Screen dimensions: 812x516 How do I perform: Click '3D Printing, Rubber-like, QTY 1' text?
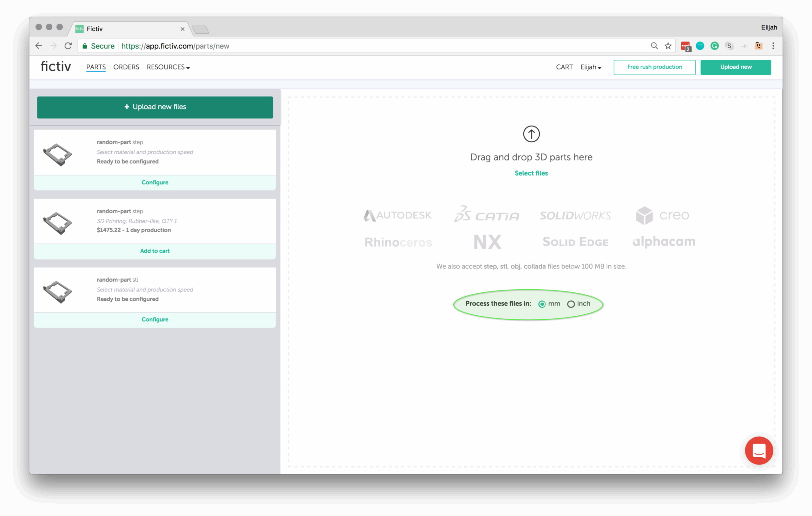pos(137,221)
